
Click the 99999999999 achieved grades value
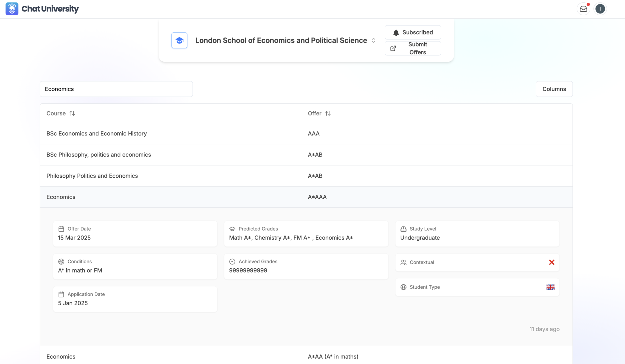tap(248, 270)
